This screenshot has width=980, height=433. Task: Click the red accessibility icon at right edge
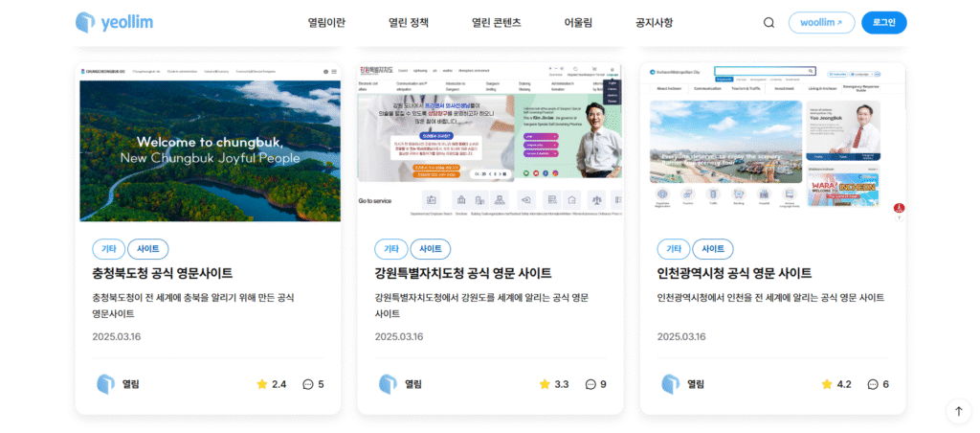pyautogui.click(x=899, y=208)
